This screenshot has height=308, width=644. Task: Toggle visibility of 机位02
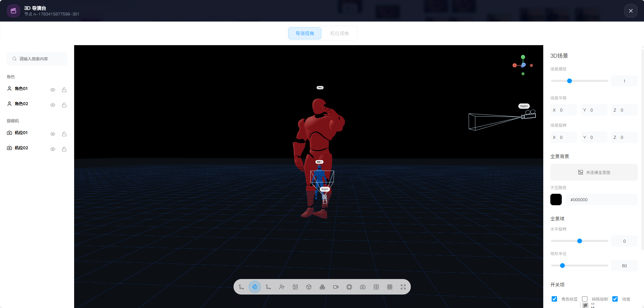pos(53,149)
